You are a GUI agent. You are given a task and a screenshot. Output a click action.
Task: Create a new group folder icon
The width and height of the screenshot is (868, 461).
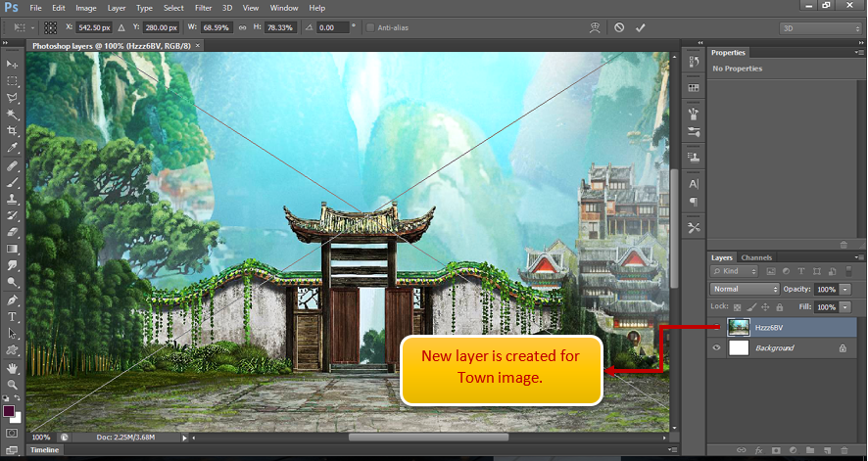(x=810, y=450)
